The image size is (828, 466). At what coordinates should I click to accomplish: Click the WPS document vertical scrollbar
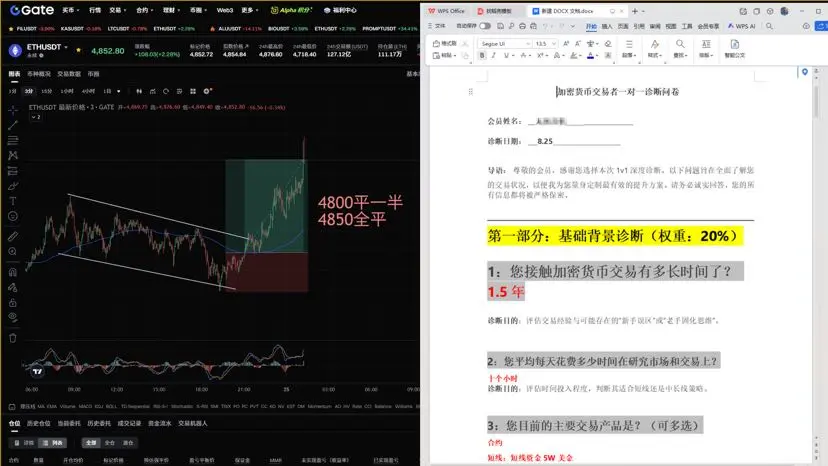pos(816,100)
